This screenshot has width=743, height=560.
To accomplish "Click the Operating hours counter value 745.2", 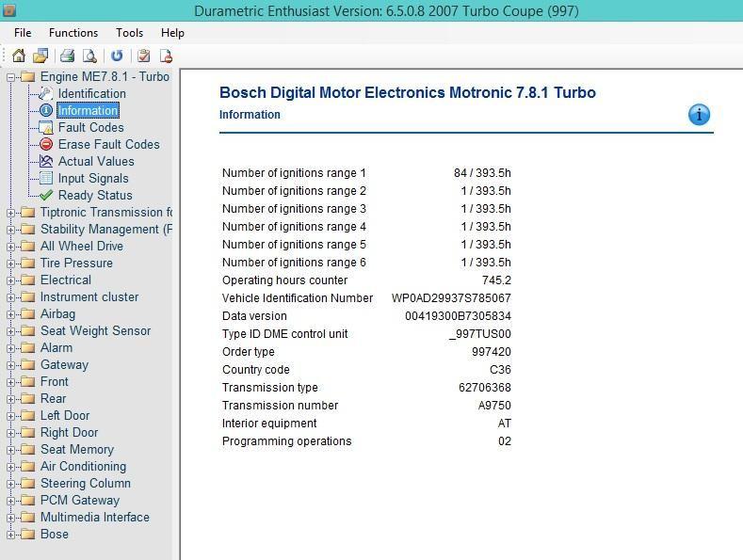I will tap(496, 280).
